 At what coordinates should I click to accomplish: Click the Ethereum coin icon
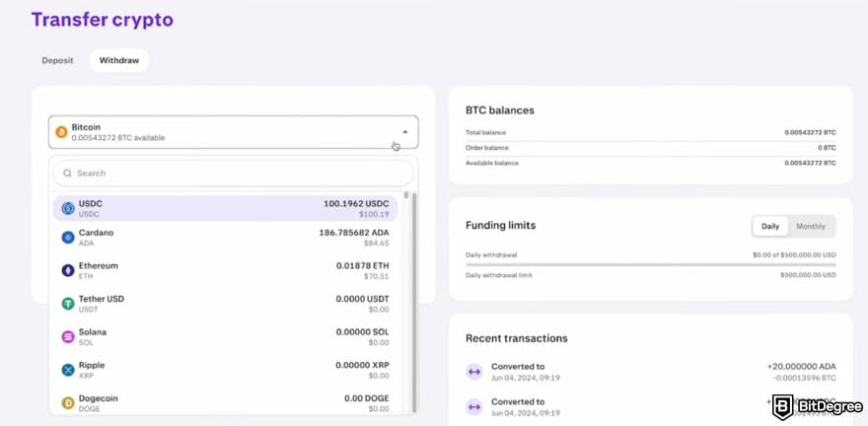click(x=68, y=270)
